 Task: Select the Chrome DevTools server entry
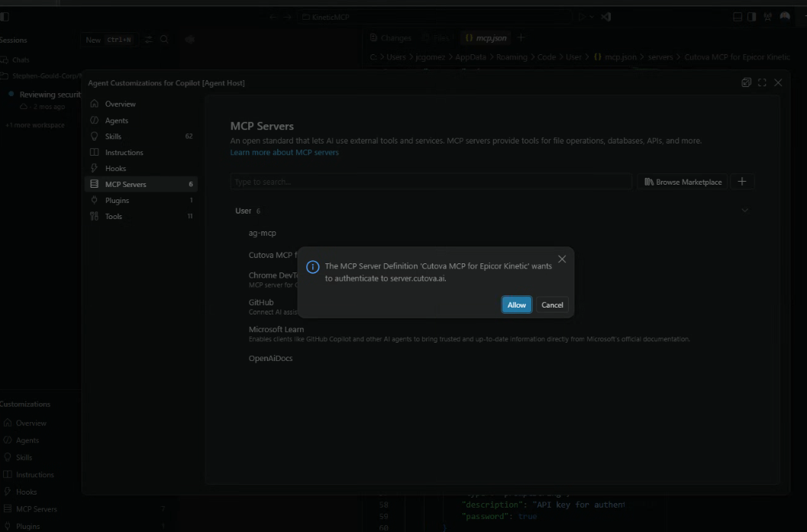273,279
